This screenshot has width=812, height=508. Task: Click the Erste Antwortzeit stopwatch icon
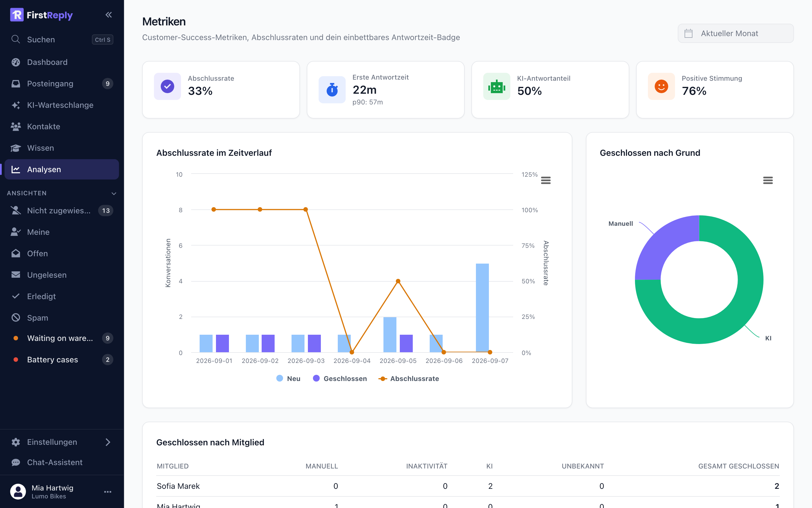[x=332, y=90]
